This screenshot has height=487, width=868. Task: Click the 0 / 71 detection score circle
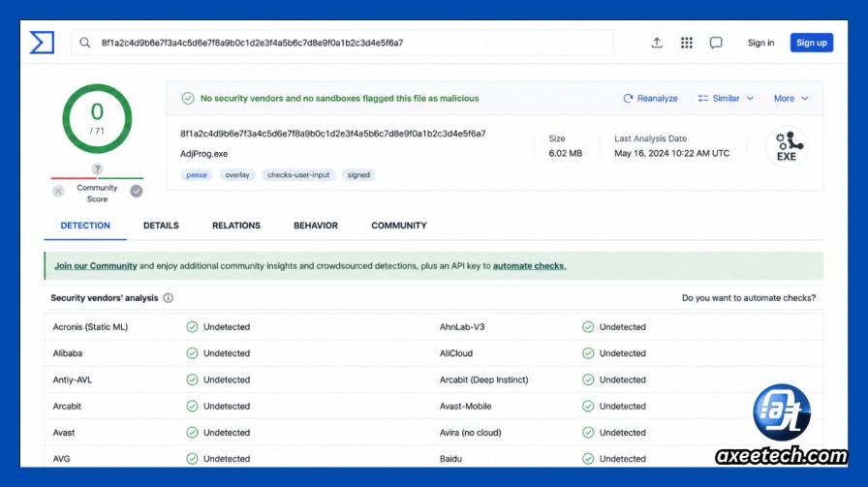98,118
